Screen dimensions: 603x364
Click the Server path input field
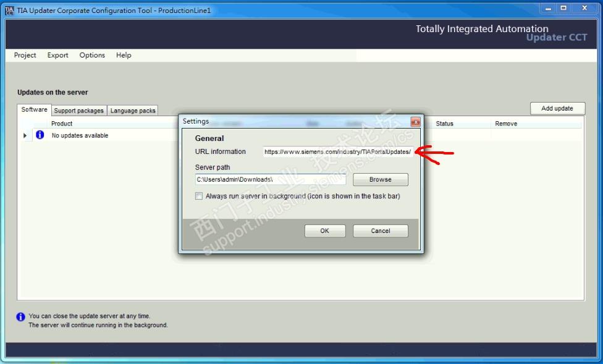coord(271,180)
